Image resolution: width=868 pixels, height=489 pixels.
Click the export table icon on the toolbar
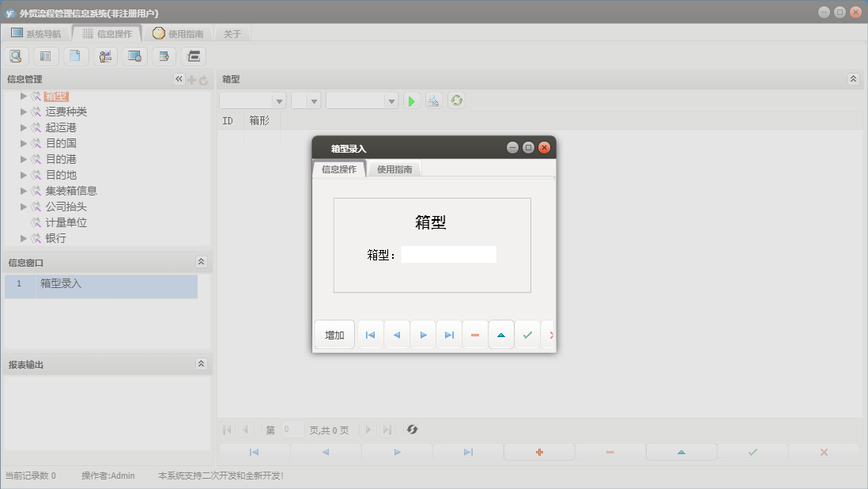tap(163, 55)
